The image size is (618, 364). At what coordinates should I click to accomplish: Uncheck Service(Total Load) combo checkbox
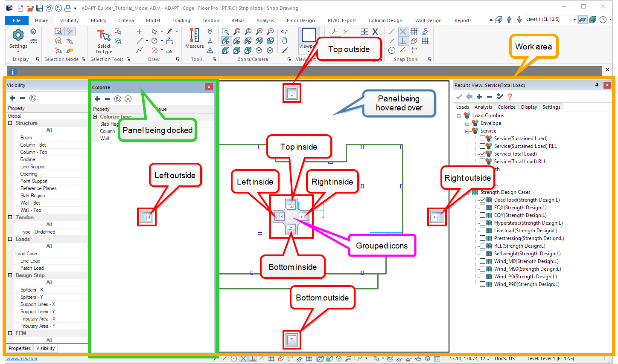click(482, 154)
